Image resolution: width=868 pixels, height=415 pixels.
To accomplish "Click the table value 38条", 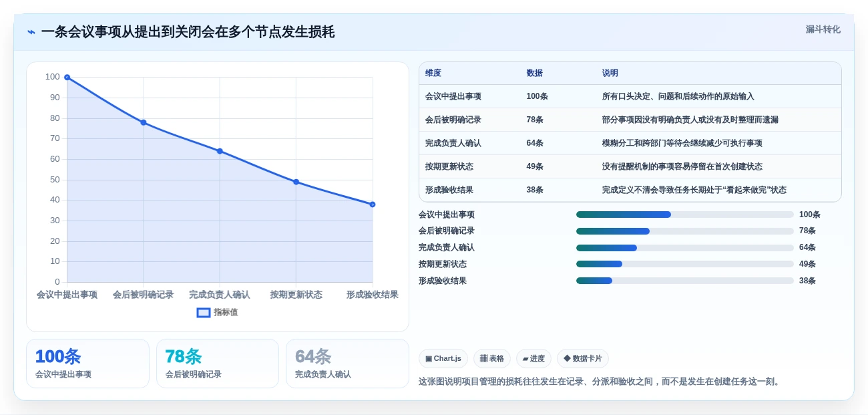I will tap(535, 190).
